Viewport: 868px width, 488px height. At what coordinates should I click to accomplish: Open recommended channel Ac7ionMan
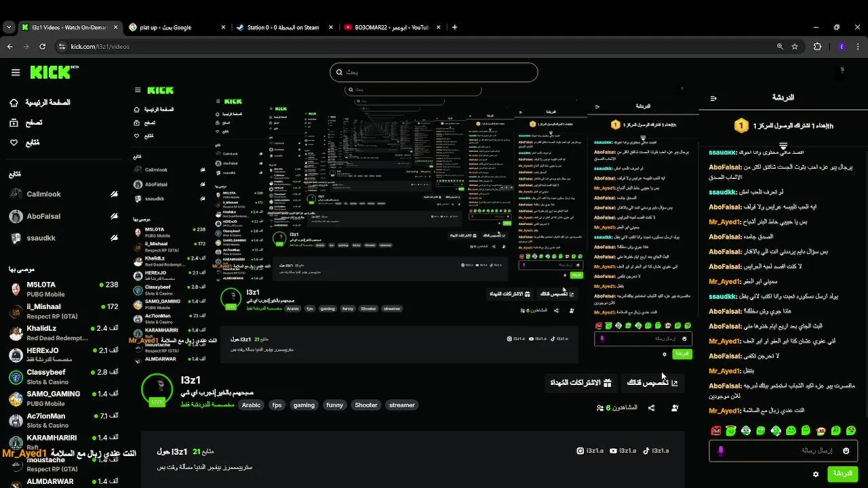point(63,420)
